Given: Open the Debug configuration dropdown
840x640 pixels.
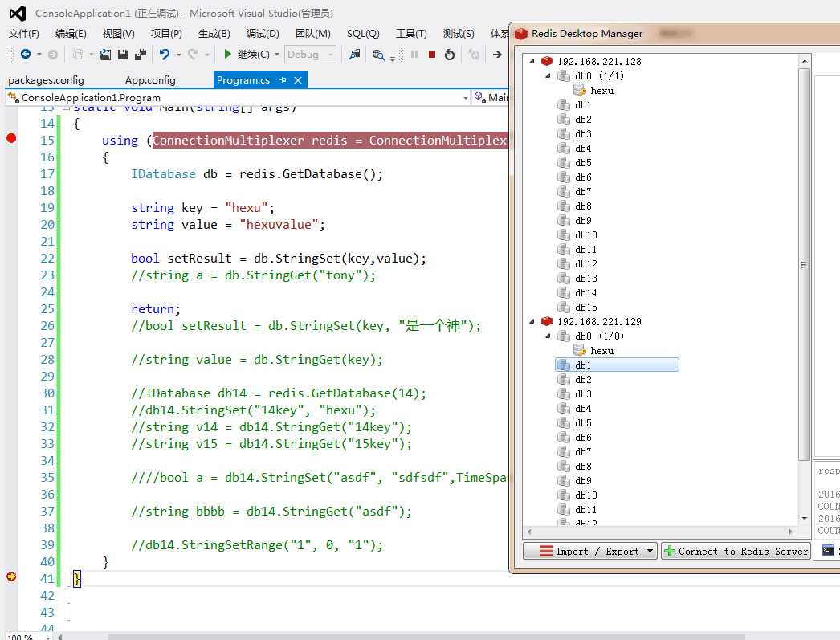Looking at the screenshot, I should [310, 55].
